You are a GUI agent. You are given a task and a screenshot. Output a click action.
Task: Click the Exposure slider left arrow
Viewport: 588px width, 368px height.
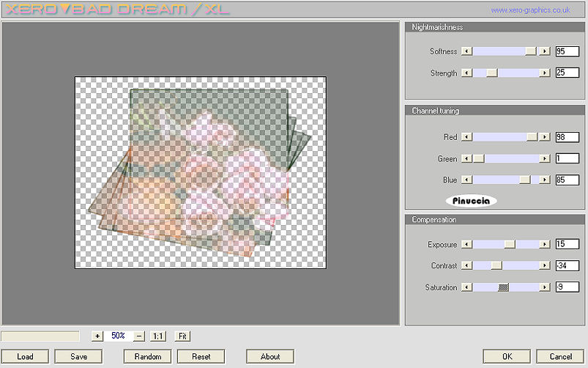[466, 244]
